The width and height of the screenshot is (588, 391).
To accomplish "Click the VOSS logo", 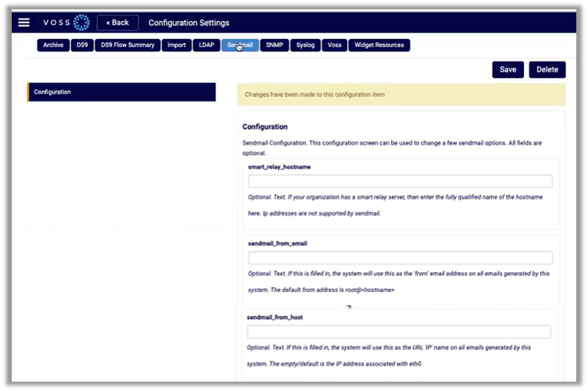I will pyautogui.click(x=66, y=23).
